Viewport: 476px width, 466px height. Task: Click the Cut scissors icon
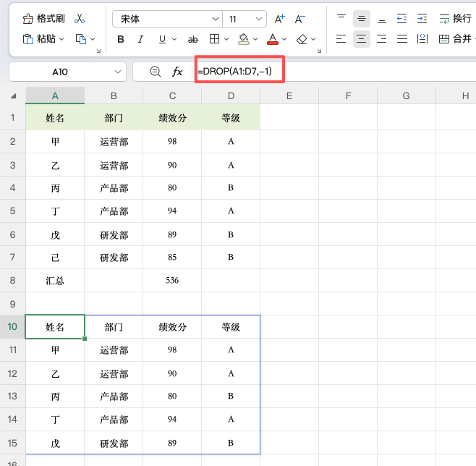(80, 19)
